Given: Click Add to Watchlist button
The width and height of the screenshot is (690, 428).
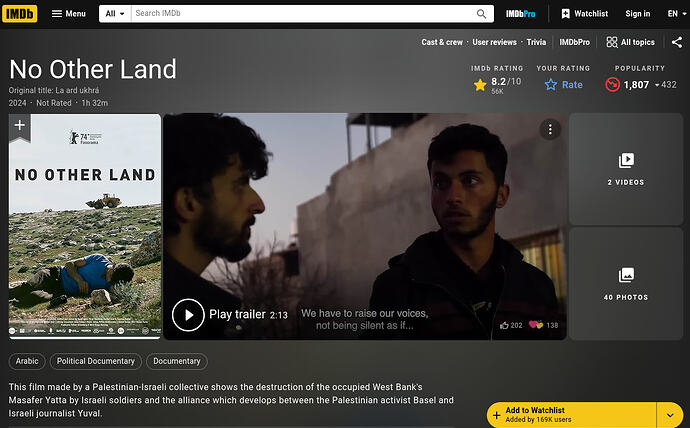Looking at the screenshot, I should point(571,414).
